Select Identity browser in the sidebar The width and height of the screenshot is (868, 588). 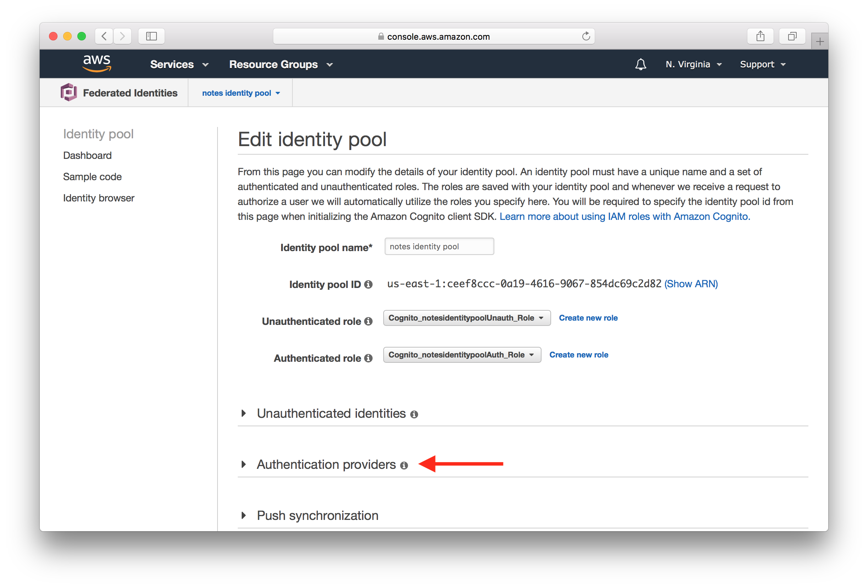pyautogui.click(x=99, y=198)
